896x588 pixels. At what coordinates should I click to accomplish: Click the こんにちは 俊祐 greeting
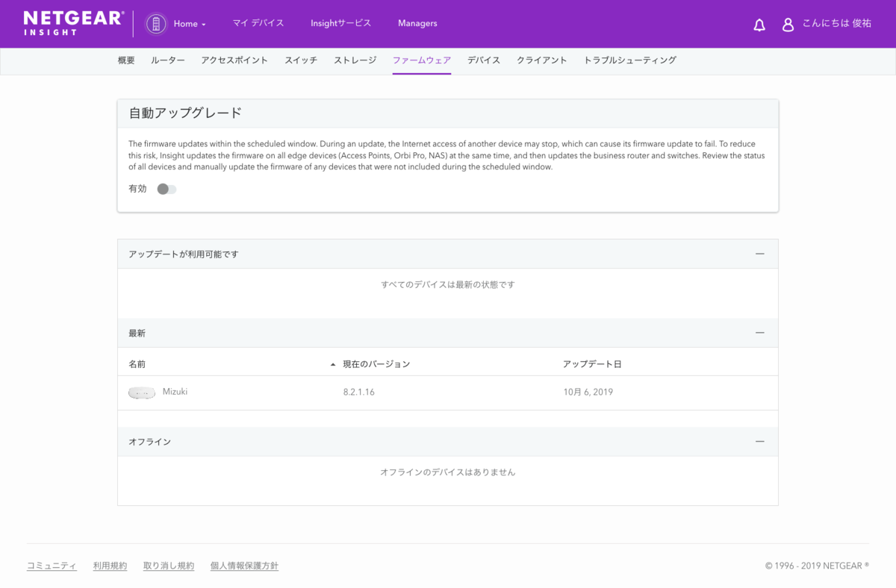tap(837, 24)
